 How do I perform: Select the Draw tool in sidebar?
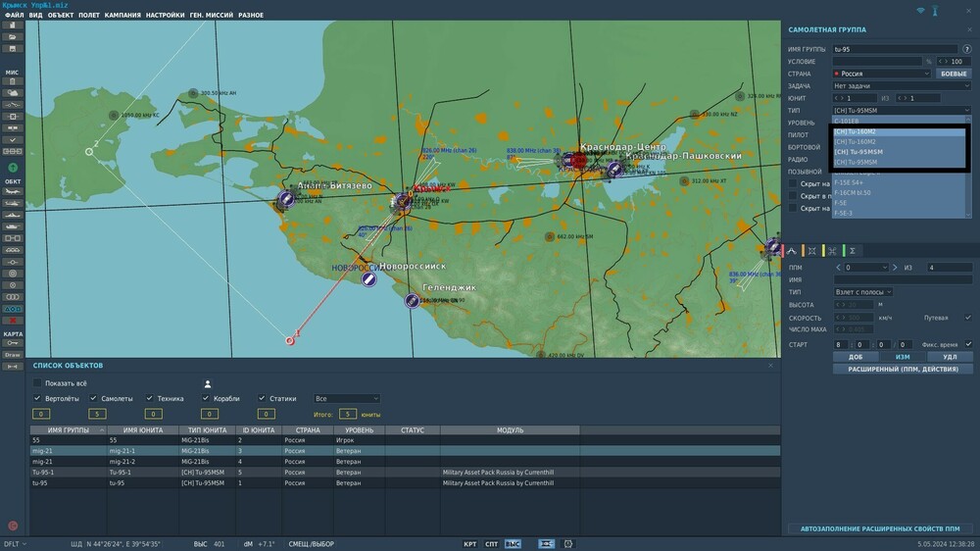(x=13, y=355)
